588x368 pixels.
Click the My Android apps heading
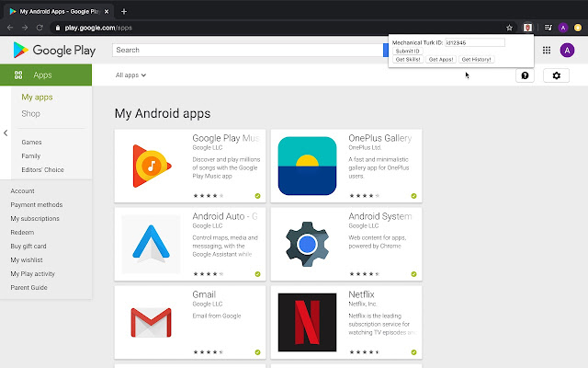[163, 113]
